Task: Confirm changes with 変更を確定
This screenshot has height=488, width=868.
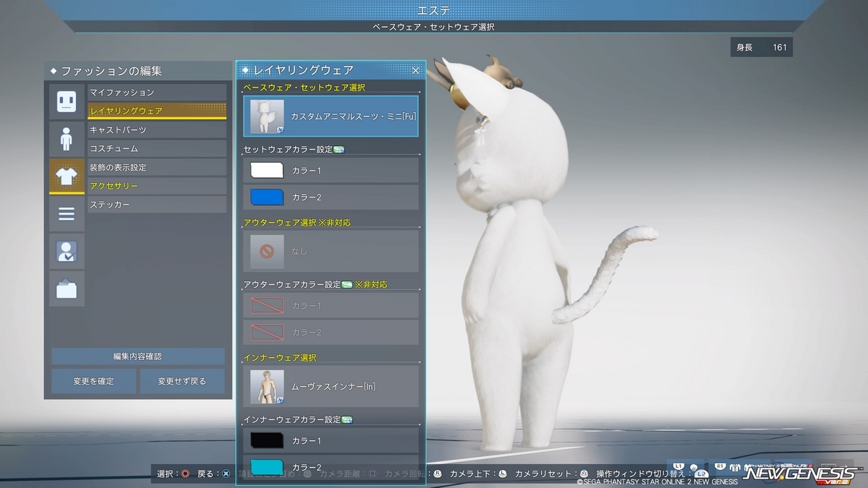Action: point(93,381)
